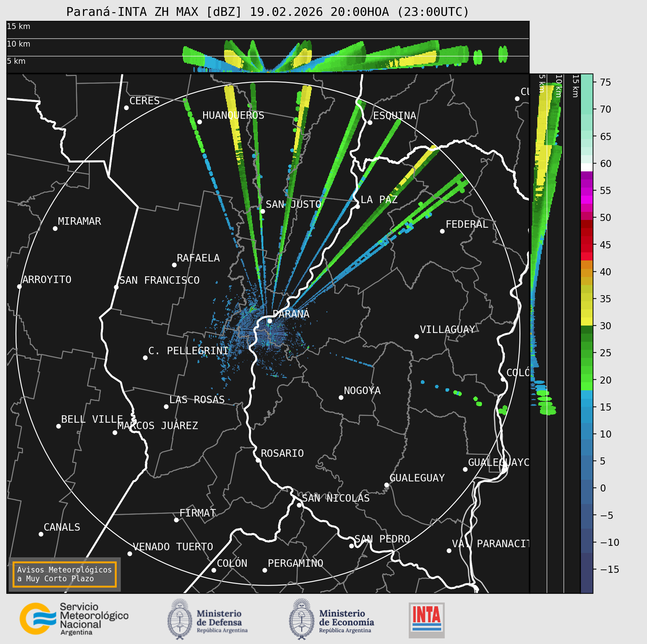Click the −15 dBZ label on color scale
This screenshot has width=647, height=644.
point(610,569)
